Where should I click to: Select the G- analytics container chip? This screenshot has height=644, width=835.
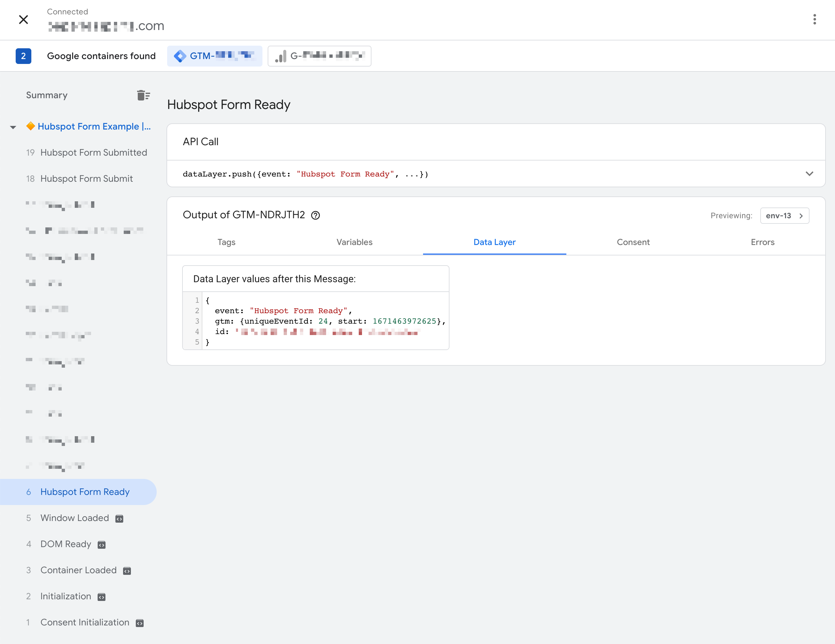[x=319, y=56]
